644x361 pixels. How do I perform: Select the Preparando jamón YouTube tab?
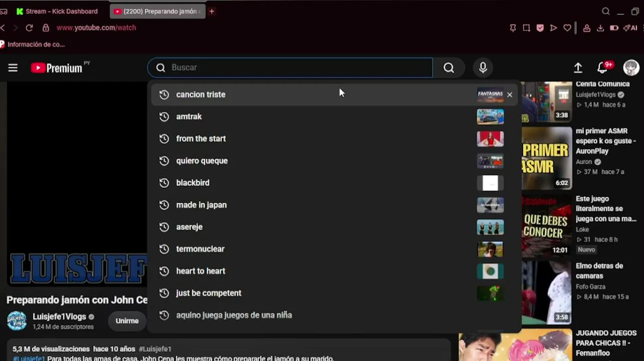coord(158,11)
